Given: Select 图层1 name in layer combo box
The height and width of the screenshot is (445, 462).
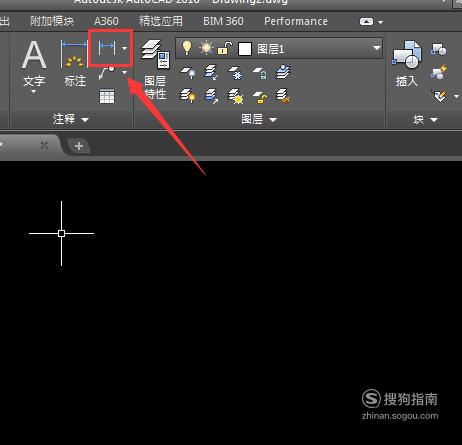Looking at the screenshot, I should (270, 49).
